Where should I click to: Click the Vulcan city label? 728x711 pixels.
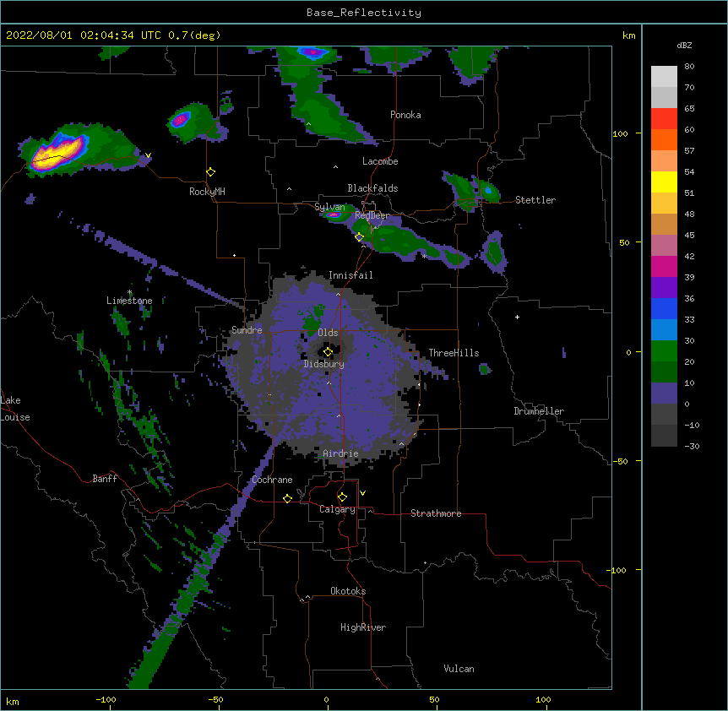459,669
